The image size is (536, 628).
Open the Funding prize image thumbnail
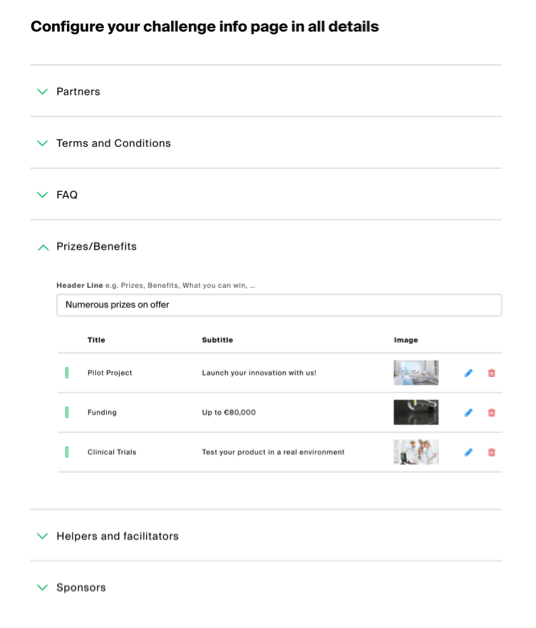pyautogui.click(x=416, y=412)
